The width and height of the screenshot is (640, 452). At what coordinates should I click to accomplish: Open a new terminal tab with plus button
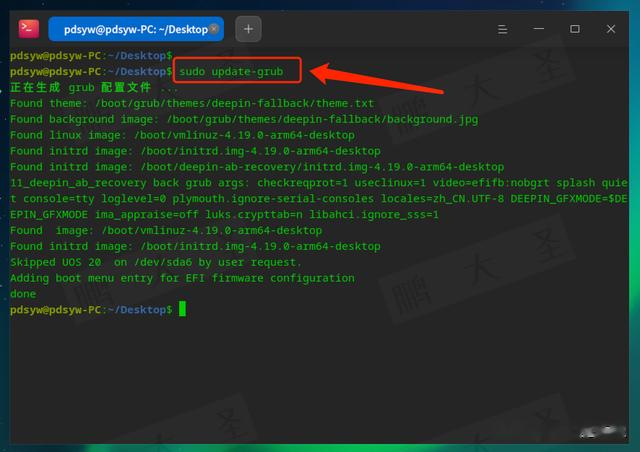(248, 29)
